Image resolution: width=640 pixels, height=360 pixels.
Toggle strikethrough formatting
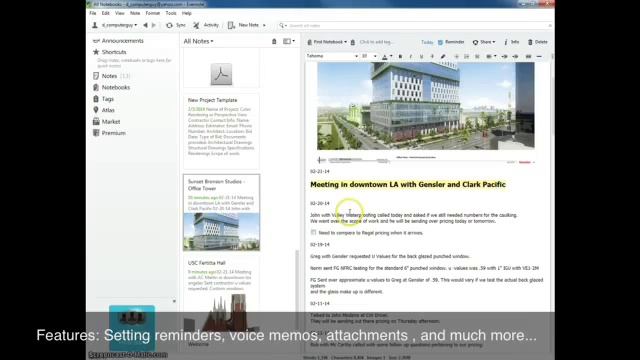(x=432, y=57)
